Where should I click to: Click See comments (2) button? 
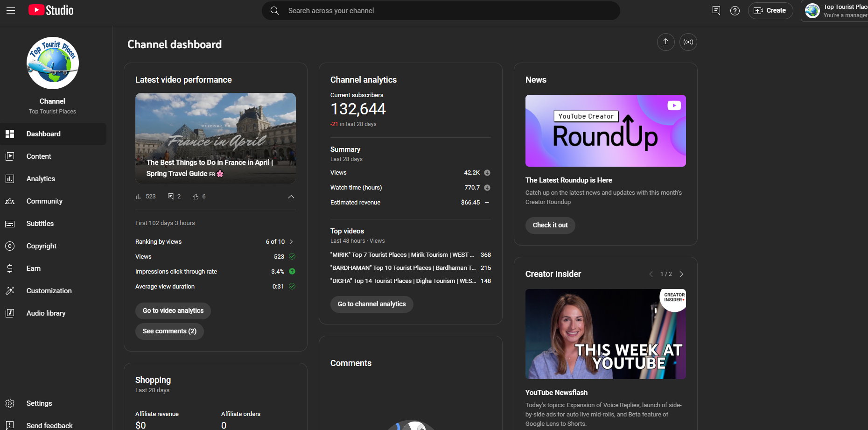169,331
